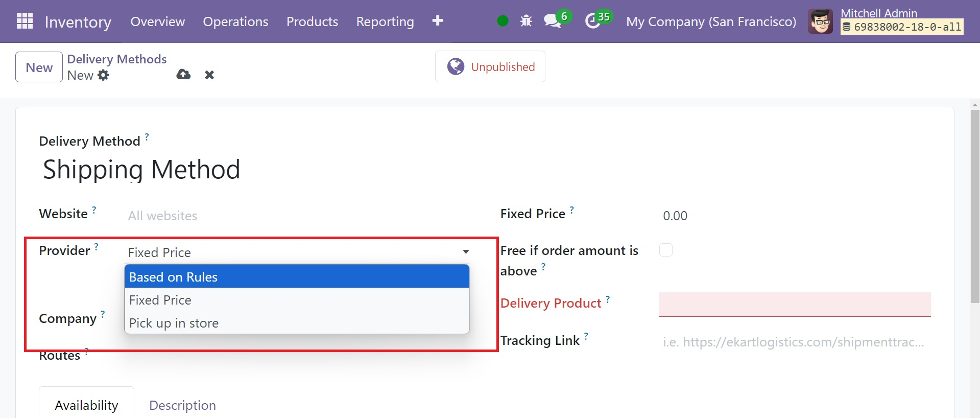The image size is (980, 418).
Task: Click the green status dot indicator
Action: pyautogui.click(x=503, y=21)
